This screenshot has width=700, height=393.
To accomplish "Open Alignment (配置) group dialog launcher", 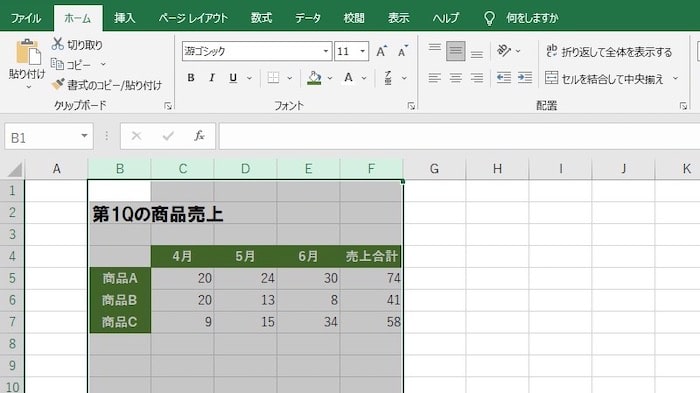I will [x=683, y=106].
